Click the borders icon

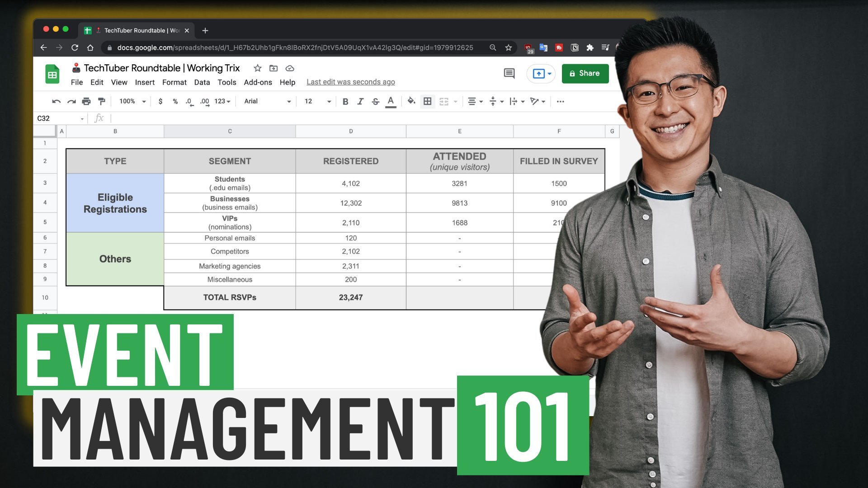[427, 101]
